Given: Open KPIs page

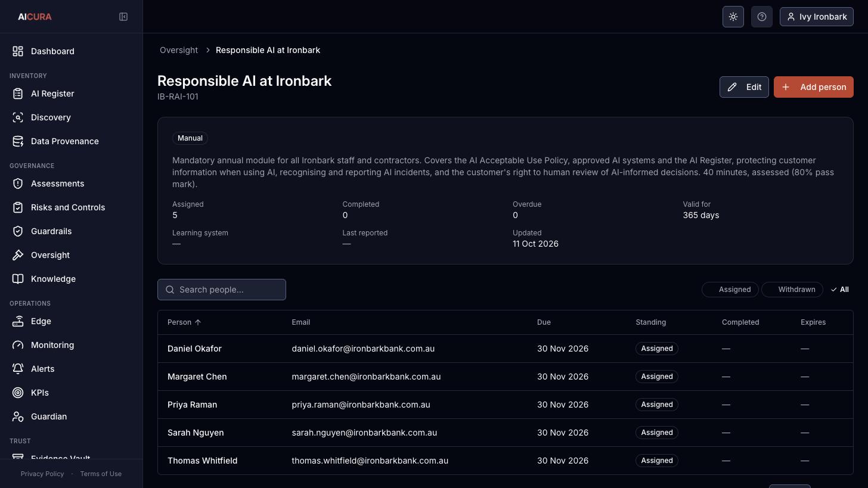Looking at the screenshot, I should coord(72,393).
